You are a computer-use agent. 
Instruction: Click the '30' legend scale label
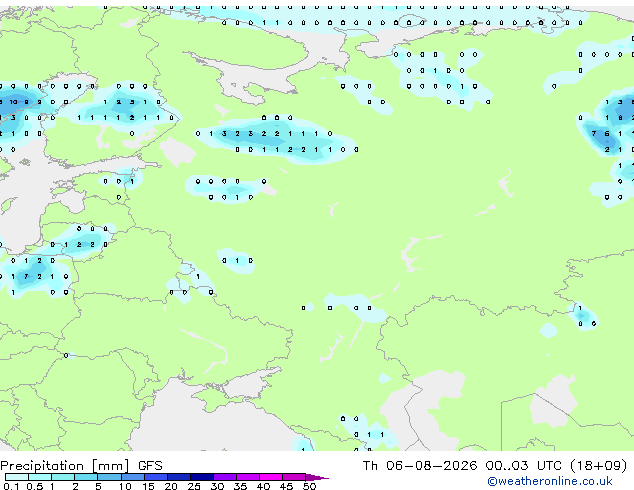(x=217, y=486)
